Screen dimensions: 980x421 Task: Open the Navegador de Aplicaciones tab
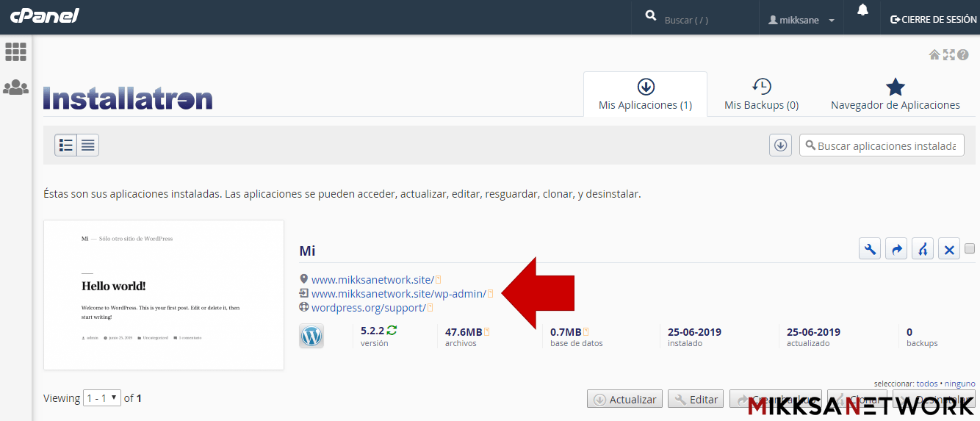point(895,94)
